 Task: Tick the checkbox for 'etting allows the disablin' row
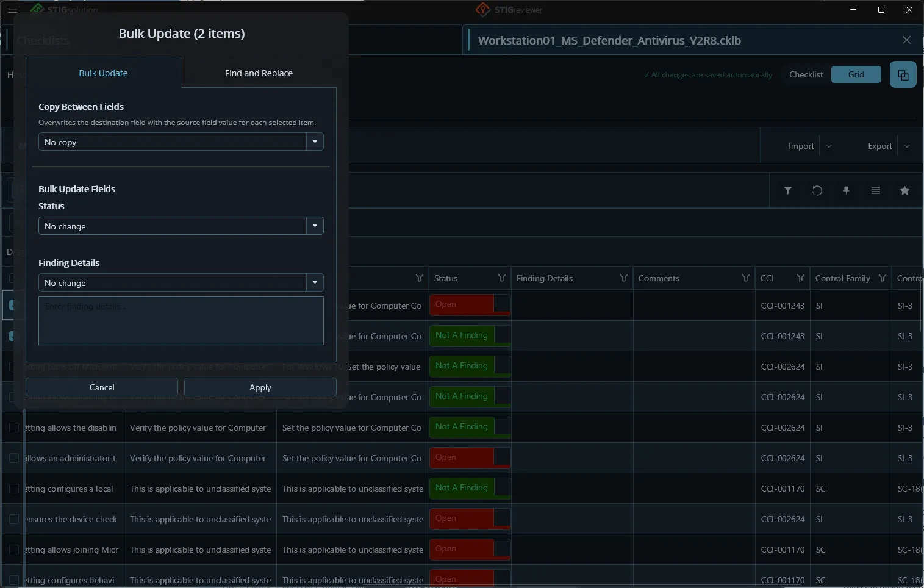(x=14, y=428)
